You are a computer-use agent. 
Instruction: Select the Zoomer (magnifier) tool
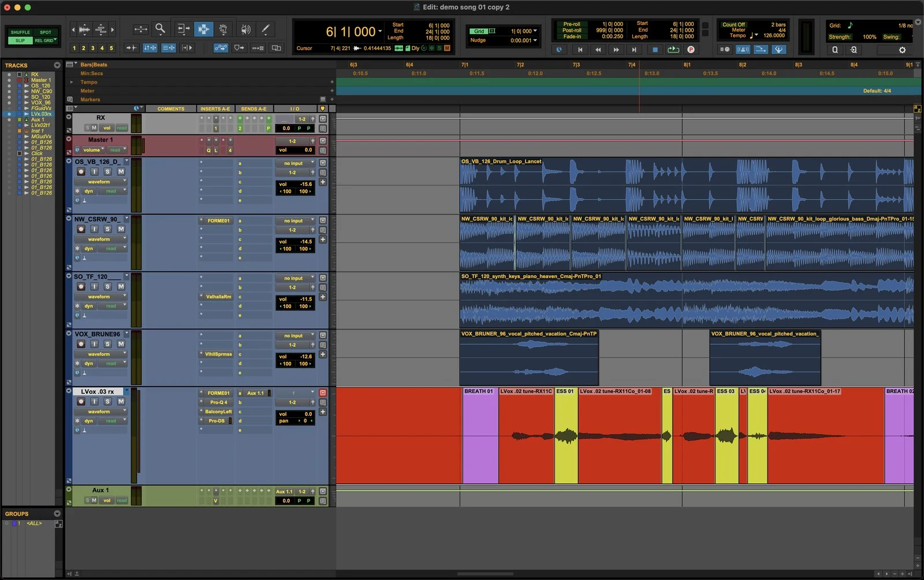pos(161,28)
